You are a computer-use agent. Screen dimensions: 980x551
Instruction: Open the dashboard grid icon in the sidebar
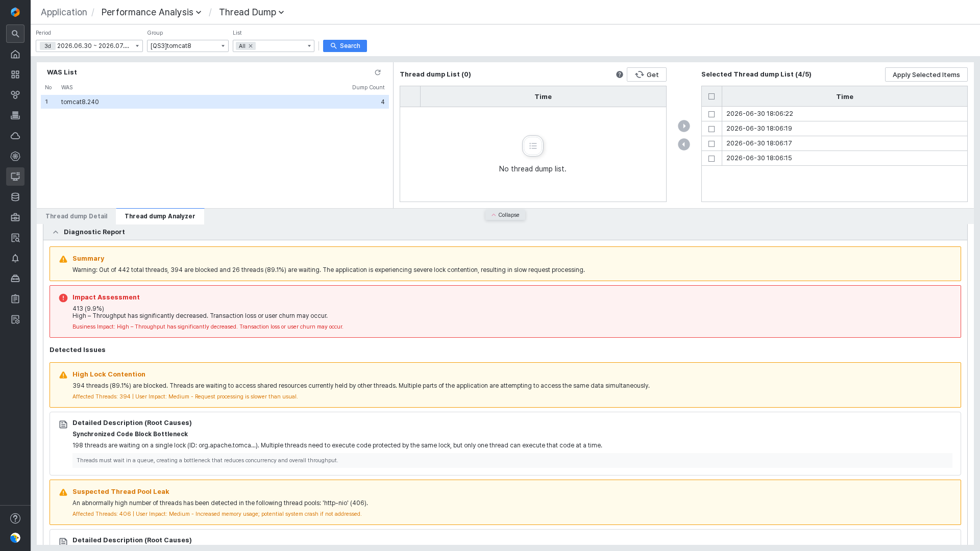click(x=15, y=74)
